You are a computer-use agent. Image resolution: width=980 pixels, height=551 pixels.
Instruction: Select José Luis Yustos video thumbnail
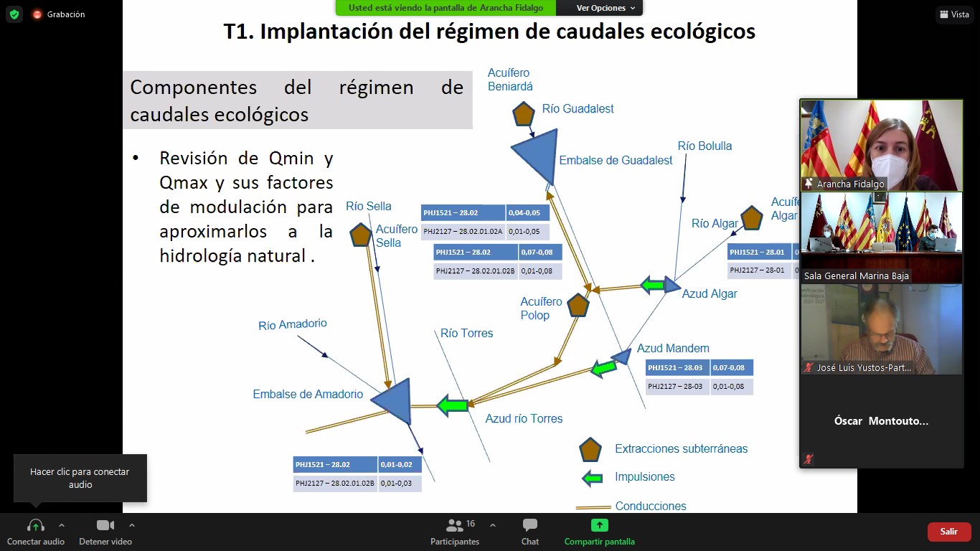882,329
